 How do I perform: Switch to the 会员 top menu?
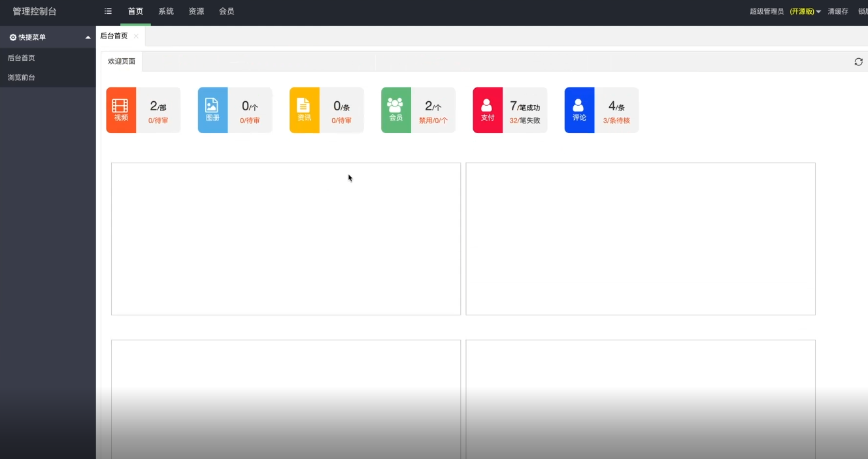[226, 12]
